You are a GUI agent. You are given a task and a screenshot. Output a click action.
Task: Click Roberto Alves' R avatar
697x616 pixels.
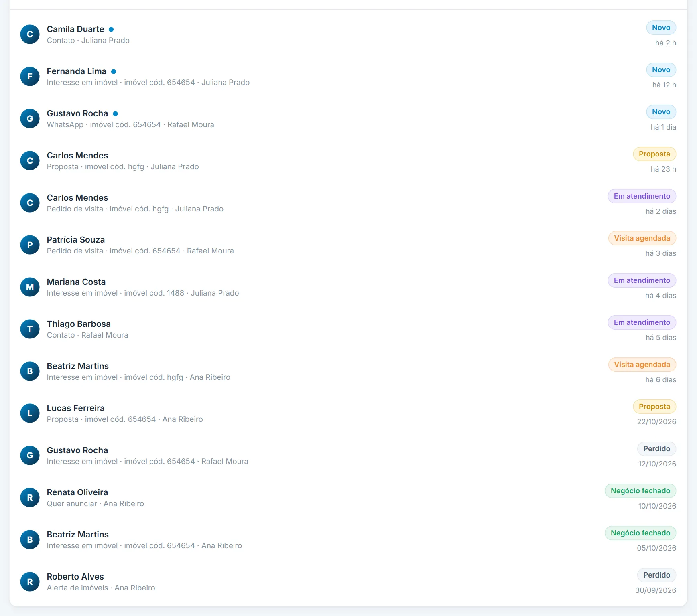30,582
